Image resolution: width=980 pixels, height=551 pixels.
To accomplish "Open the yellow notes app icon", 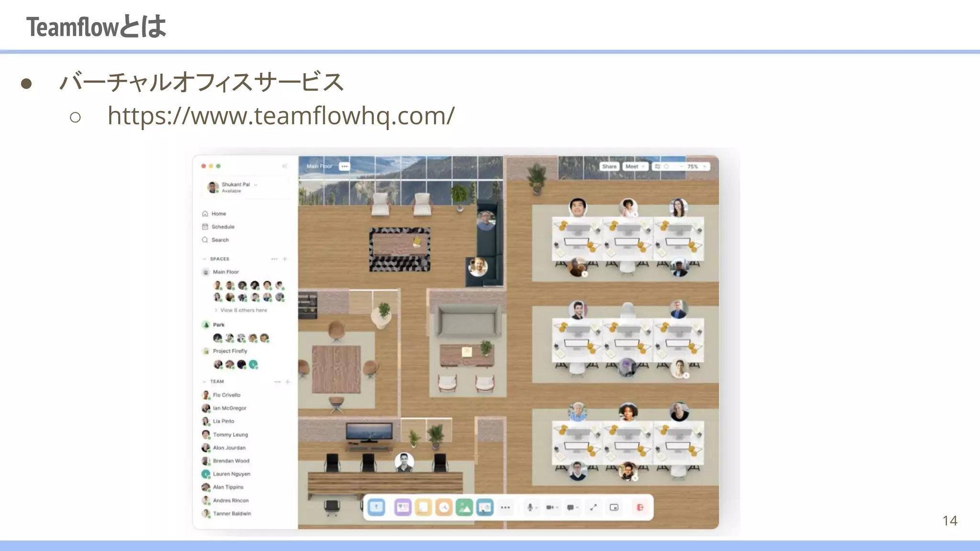I will tap(423, 507).
